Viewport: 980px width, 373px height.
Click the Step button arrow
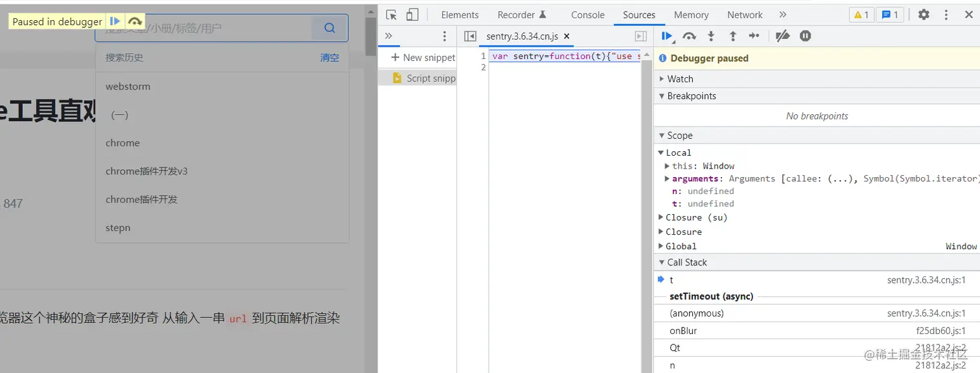click(754, 36)
